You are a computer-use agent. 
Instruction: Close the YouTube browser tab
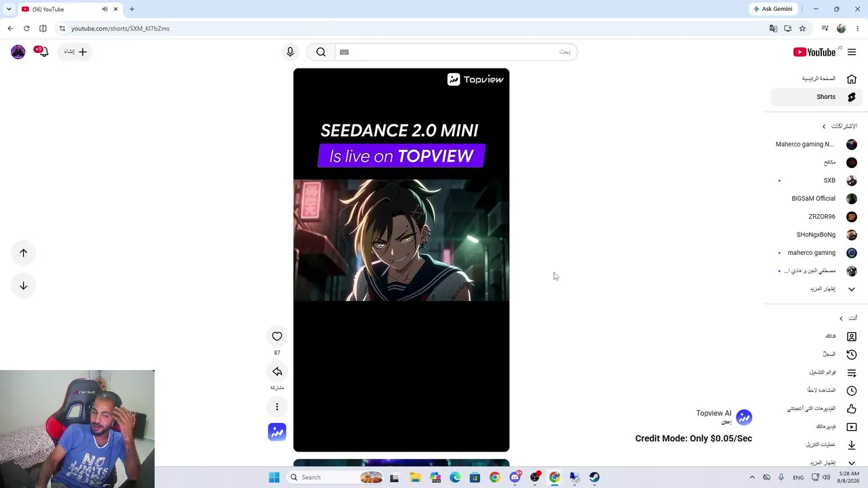[x=115, y=9]
